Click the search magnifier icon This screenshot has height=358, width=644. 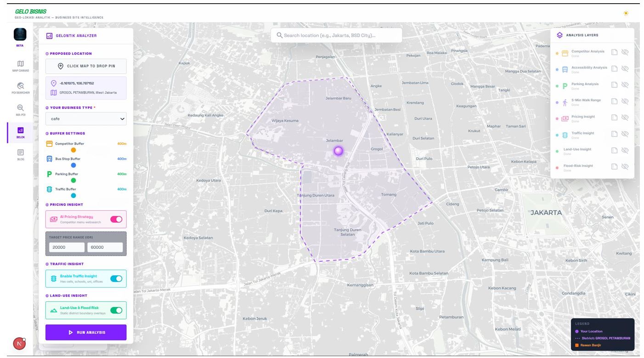(279, 35)
